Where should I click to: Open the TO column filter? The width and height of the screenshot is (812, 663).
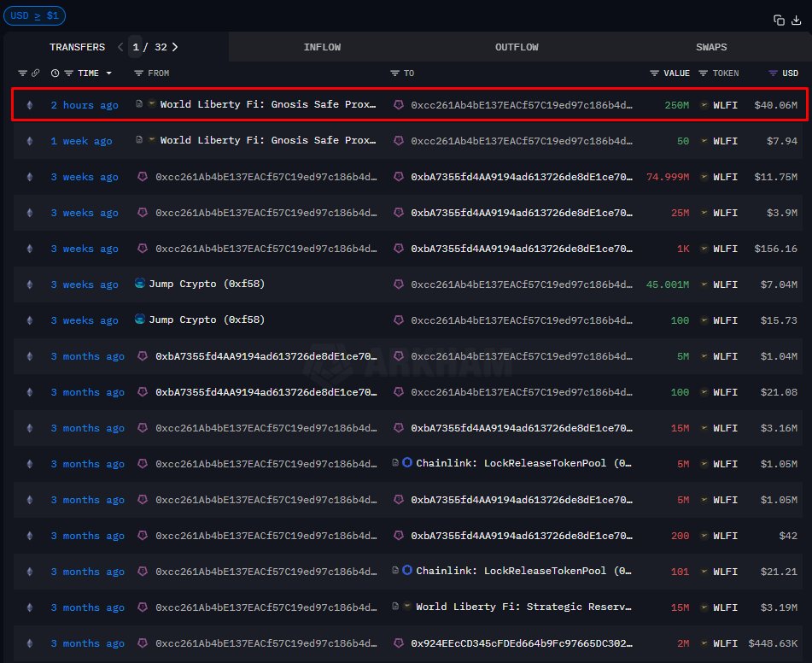(395, 73)
